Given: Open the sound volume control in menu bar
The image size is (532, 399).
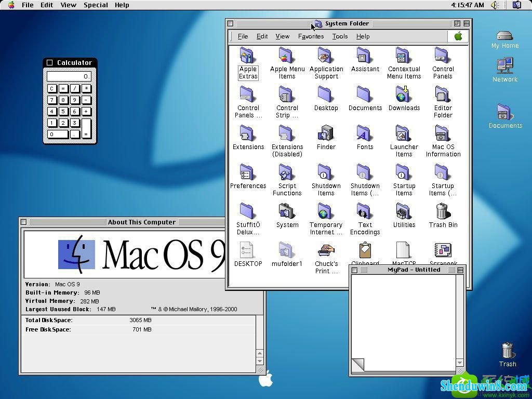Looking at the screenshot, I should tap(495, 5).
